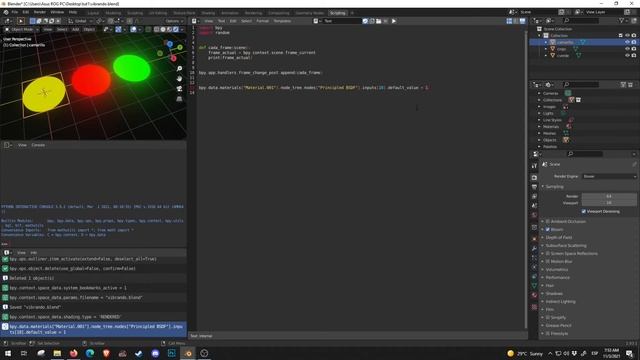This screenshot has width=640, height=360.
Task: Click Blender icon in Windows taskbar
Action: (188, 353)
